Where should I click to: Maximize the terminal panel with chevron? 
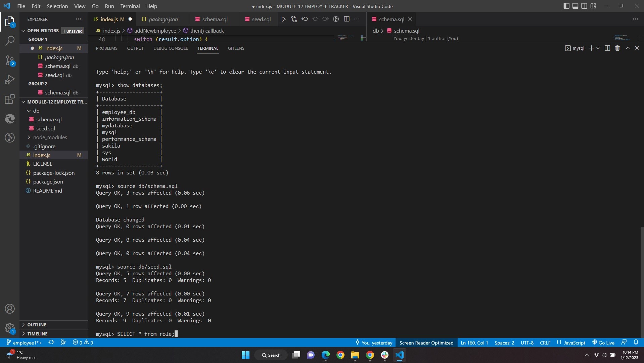point(628,48)
